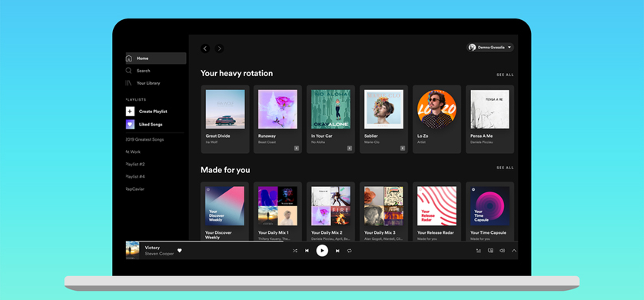
Task: Click the Your Time Capsule title
Action: coord(488,232)
